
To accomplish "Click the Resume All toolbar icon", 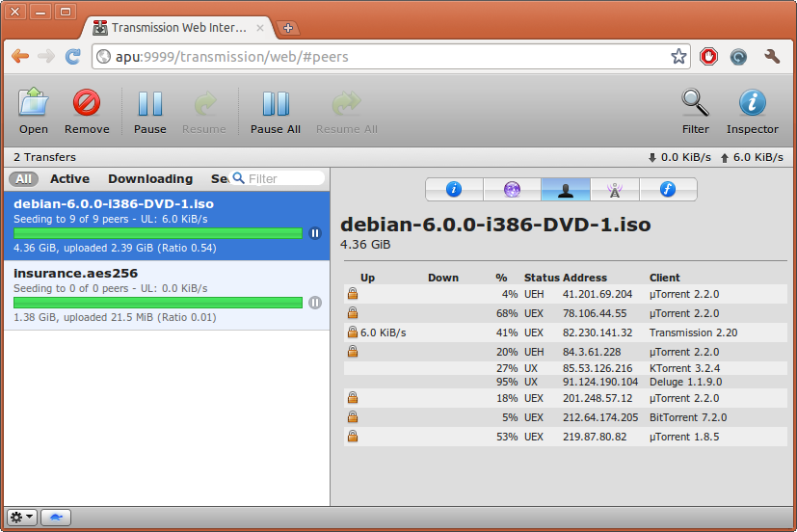I will [347, 111].
